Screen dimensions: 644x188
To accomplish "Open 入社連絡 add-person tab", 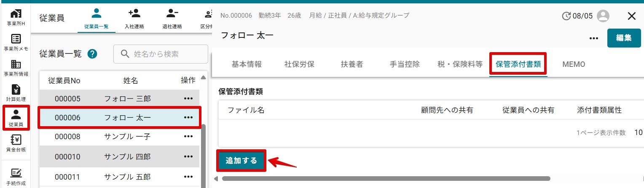I will tap(134, 19).
